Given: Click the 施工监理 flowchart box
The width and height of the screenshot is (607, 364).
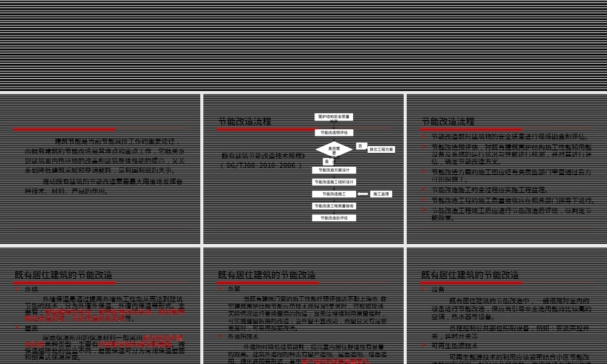Looking at the screenshot, I should click(x=381, y=194).
